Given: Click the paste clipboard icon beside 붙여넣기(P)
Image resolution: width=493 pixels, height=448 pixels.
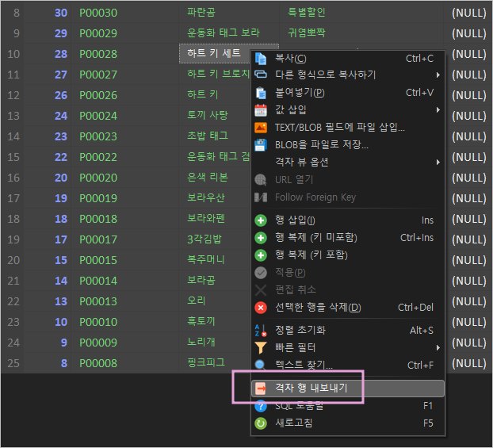Looking at the screenshot, I should tap(261, 93).
